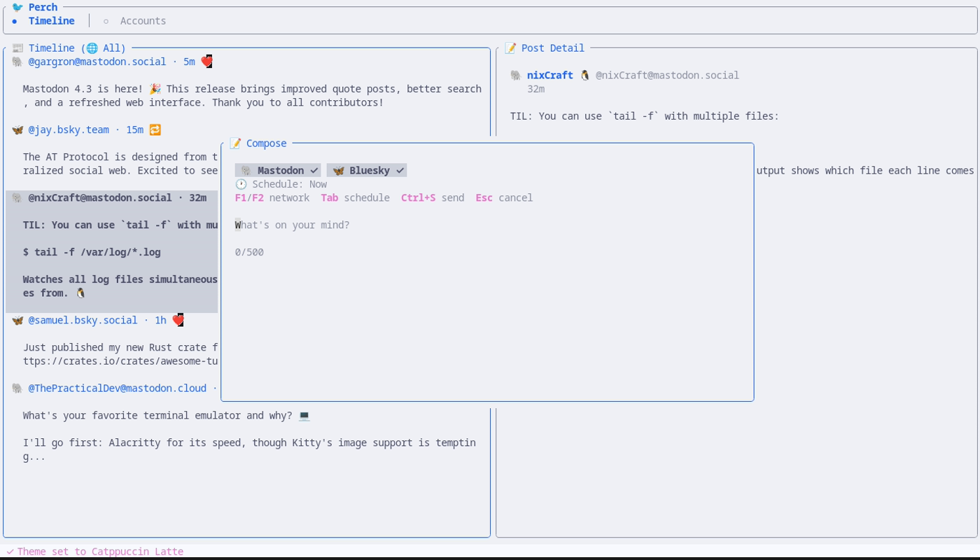Click the "Just published my new Rust crate" line

pyautogui.click(x=120, y=348)
